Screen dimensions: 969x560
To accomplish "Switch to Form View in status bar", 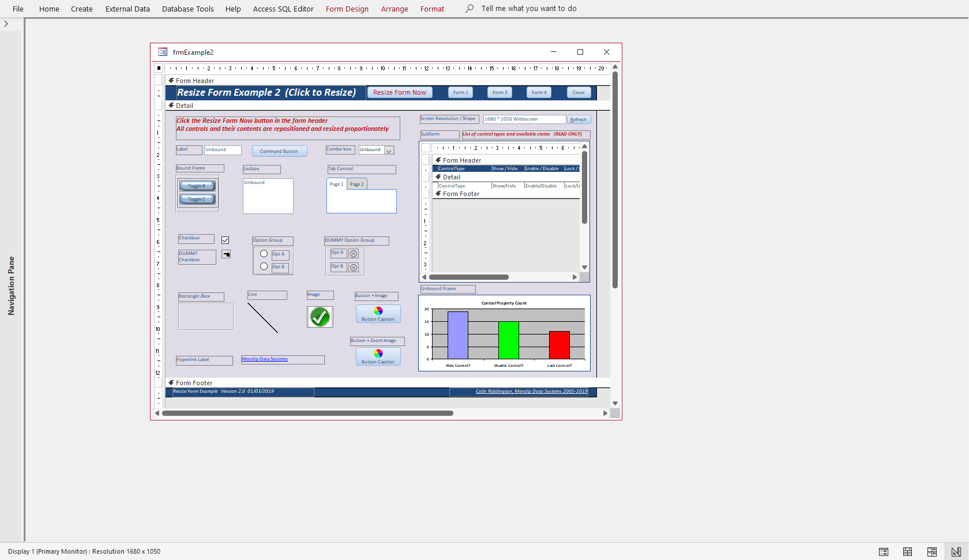I will (x=884, y=551).
